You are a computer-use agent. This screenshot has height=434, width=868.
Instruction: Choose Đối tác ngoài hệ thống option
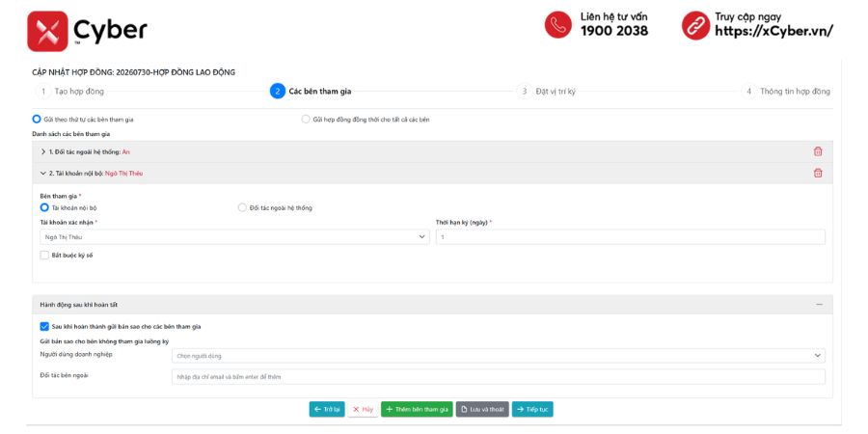(242, 207)
